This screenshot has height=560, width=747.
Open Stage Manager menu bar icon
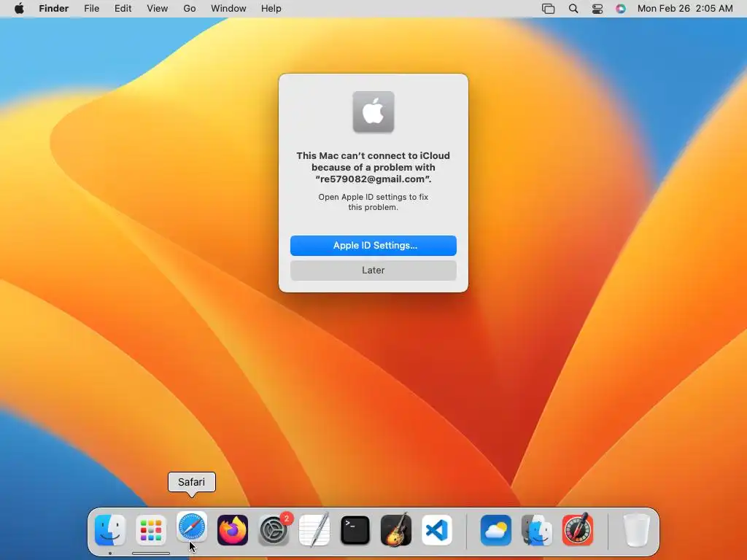(549, 9)
